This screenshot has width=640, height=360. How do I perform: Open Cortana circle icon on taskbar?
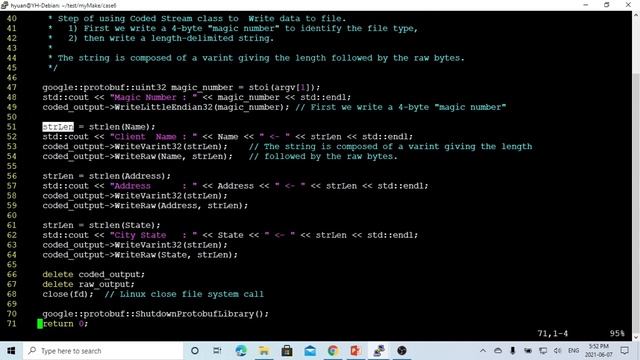click(x=195, y=351)
